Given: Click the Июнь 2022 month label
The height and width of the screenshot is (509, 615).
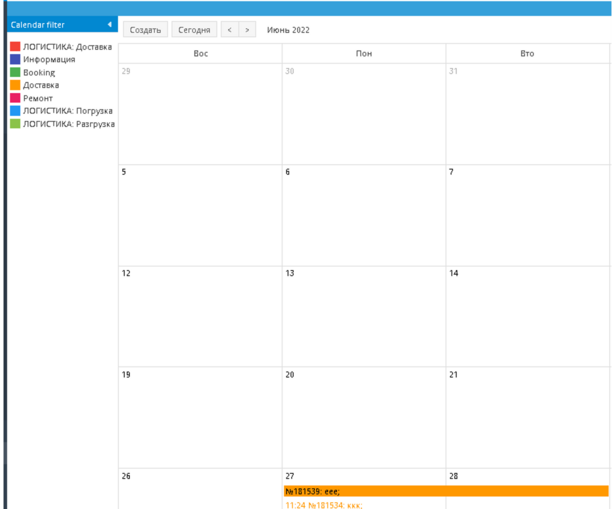Looking at the screenshot, I should point(288,30).
